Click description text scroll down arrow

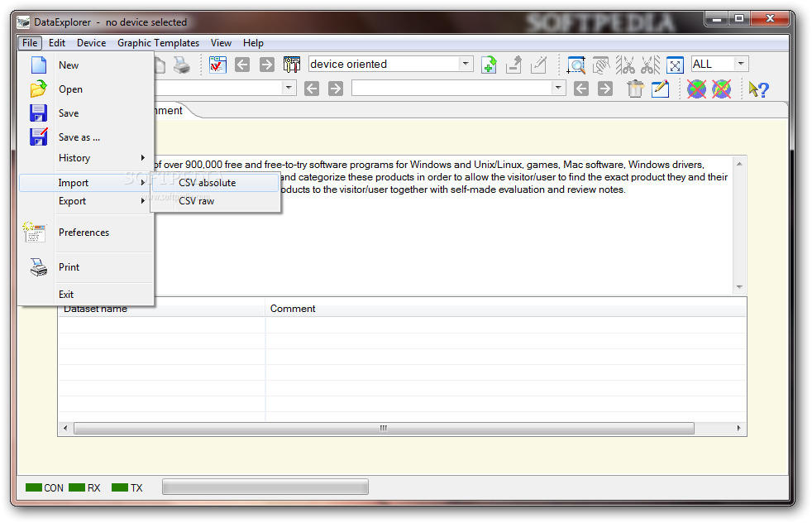click(739, 286)
